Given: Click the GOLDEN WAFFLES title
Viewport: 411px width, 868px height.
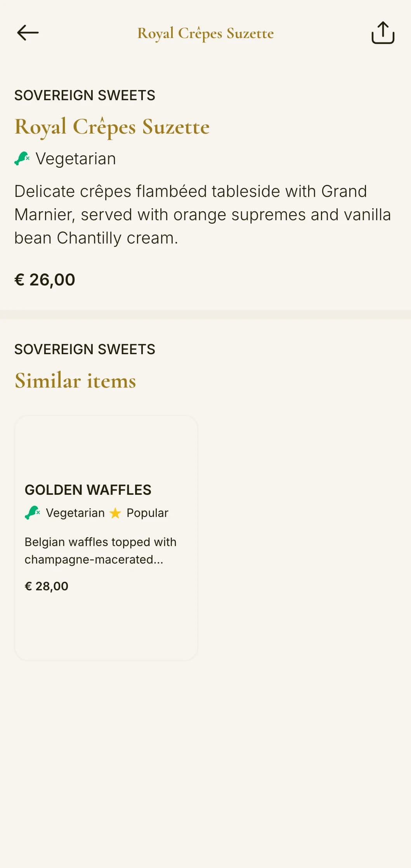Looking at the screenshot, I should (x=88, y=490).
